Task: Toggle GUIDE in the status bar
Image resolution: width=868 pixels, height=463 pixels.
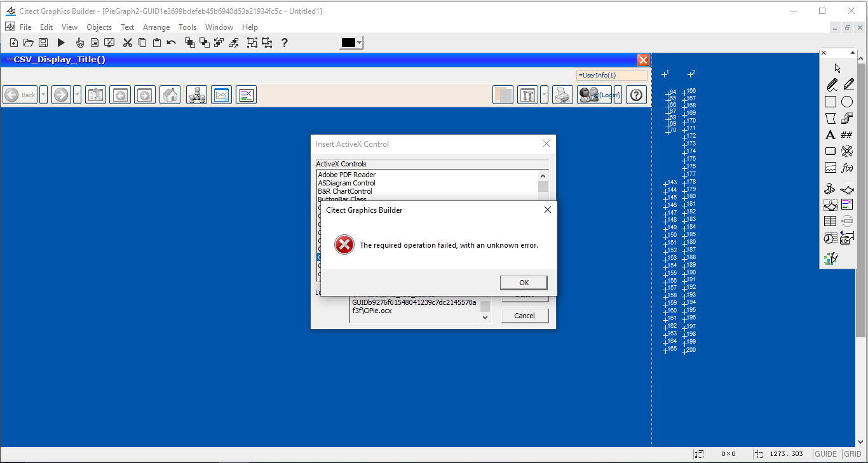Action: [x=825, y=454]
